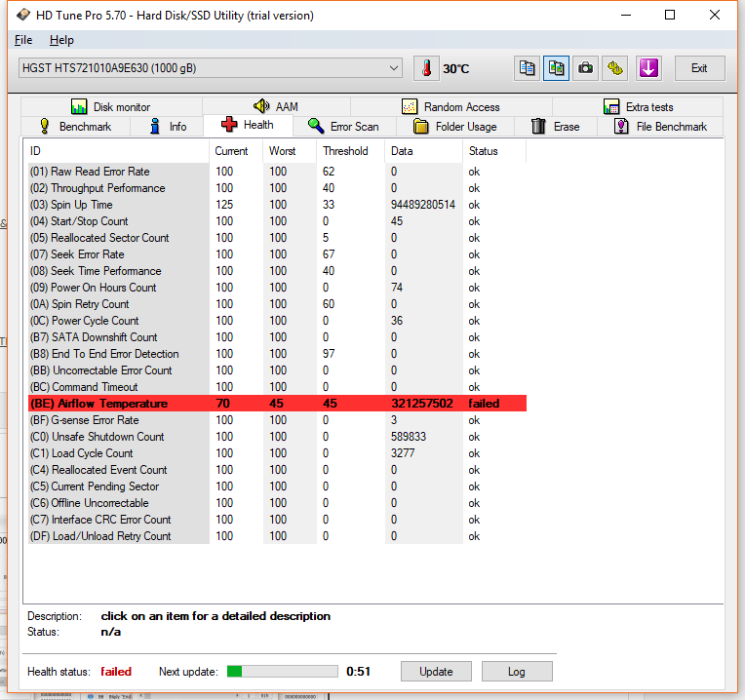Click the Worst column header
Viewport: 745px width, 700px height.
click(290, 151)
